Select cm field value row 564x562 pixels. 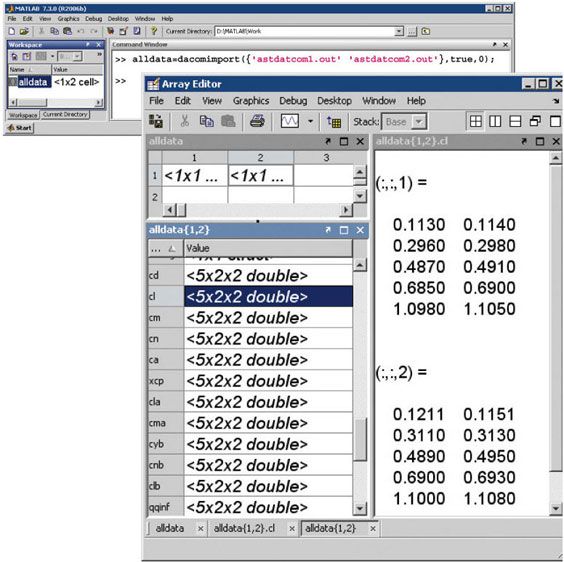(268, 318)
